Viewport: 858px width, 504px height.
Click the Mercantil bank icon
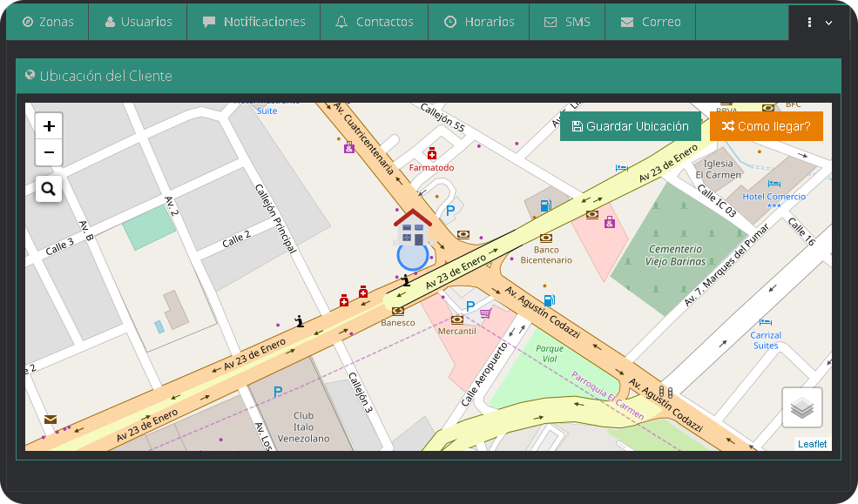(456, 319)
